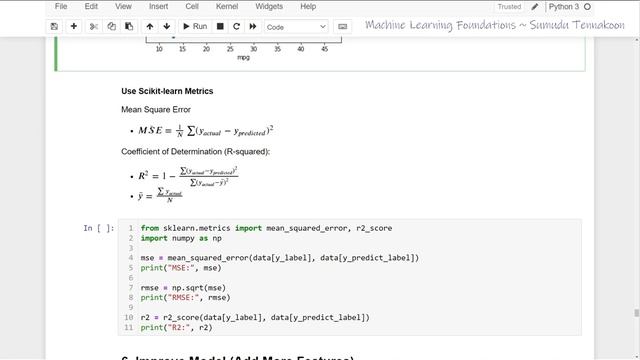The height and width of the screenshot is (360, 640).
Task: Open the command palette keyboard icon
Action: click(342, 27)
